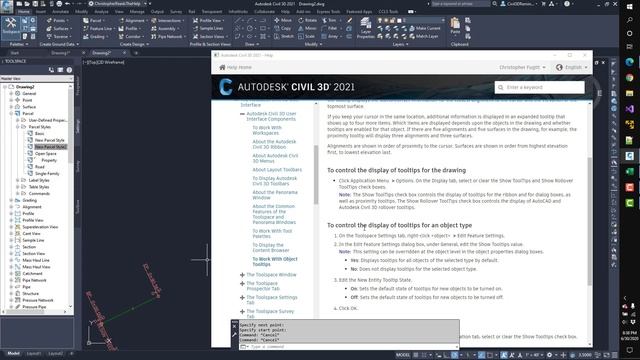Go to Help Home link

point(236,67)
